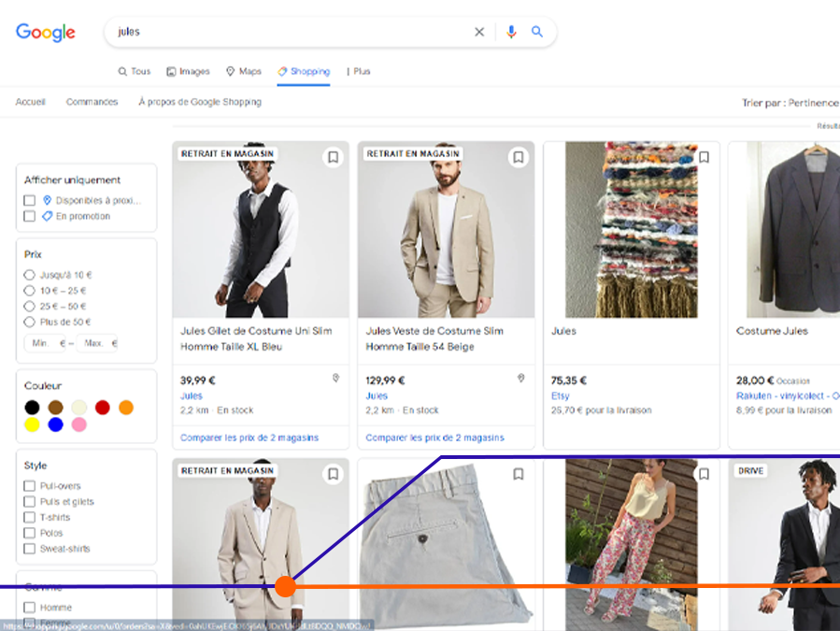
Task: Focus the Max. price input field
Action: pyautogui.click(x=97, y=343)
